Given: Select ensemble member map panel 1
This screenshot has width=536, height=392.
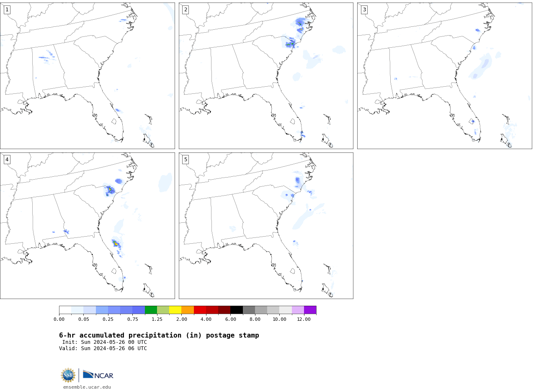Looking at the screenshot, I should coord(88,76).
